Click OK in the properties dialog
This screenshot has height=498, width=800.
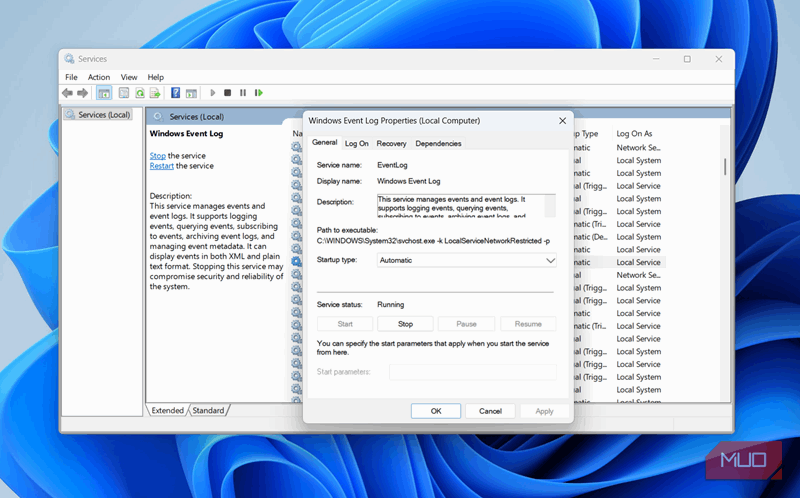[x=436, y=411]
